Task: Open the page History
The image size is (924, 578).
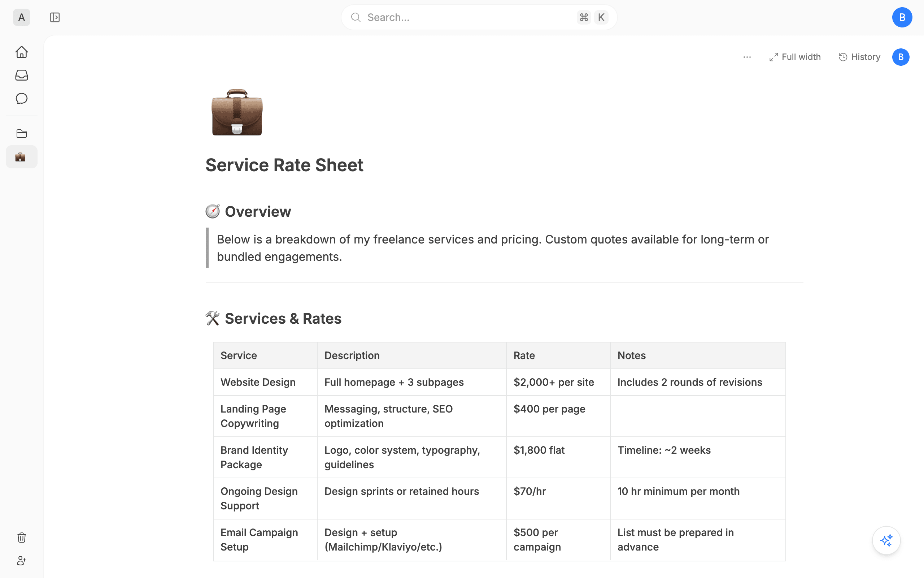Action: point(859,57)
